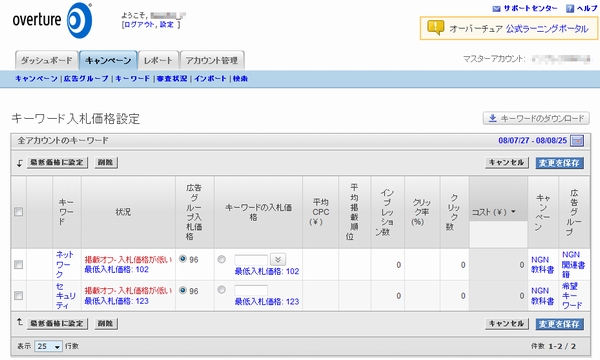Switch to the キャンペーン tab
600x360 pixels.
[108, 60]
